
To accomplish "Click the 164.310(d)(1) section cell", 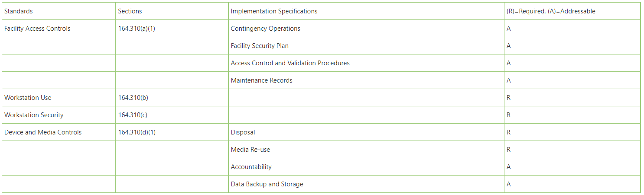I will [172, 132].
